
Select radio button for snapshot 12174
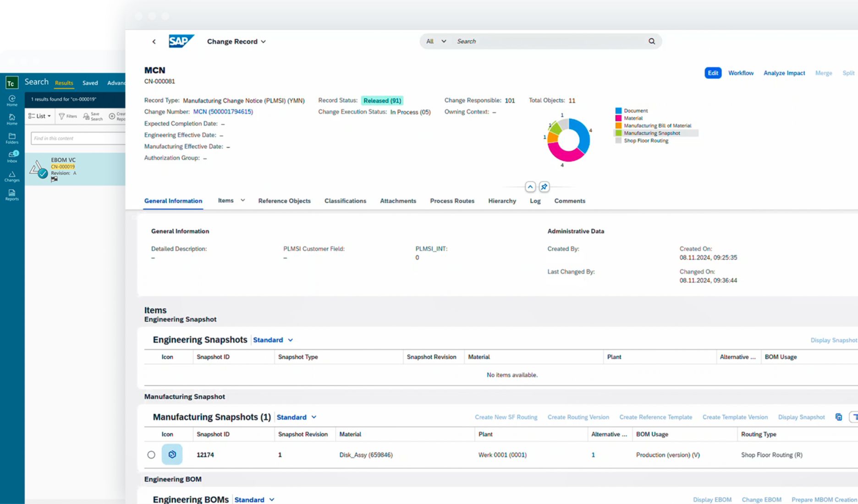pos(151,455)
